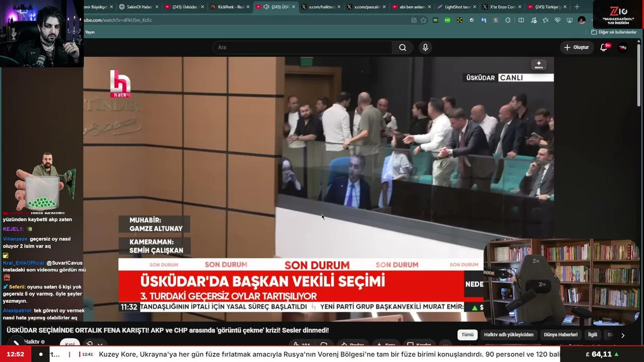Switch to the LightShot tab

457,7
